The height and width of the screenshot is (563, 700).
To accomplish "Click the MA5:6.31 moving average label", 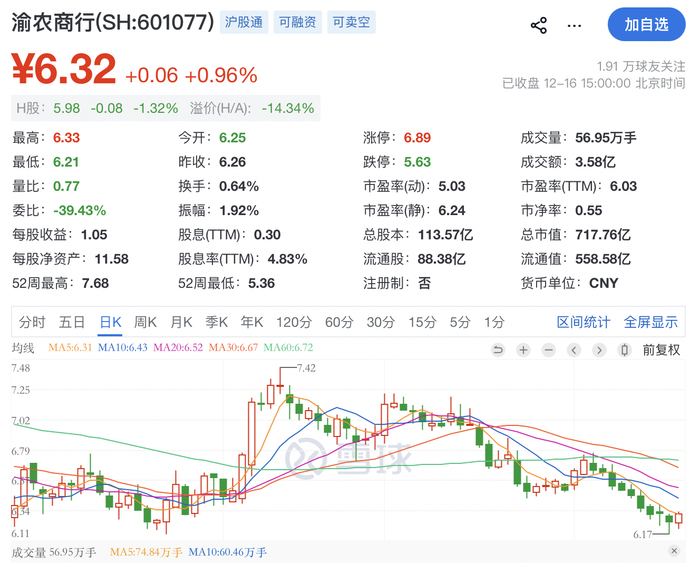I will 70,347.
